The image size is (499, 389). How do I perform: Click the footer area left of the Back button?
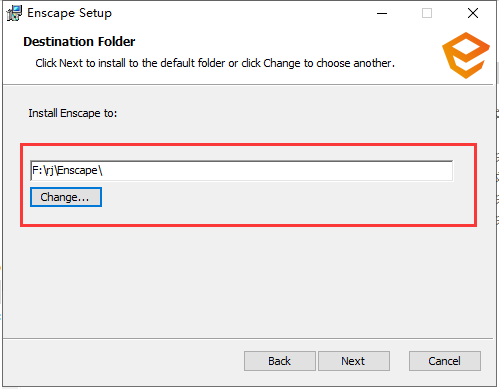pos(123,361)
